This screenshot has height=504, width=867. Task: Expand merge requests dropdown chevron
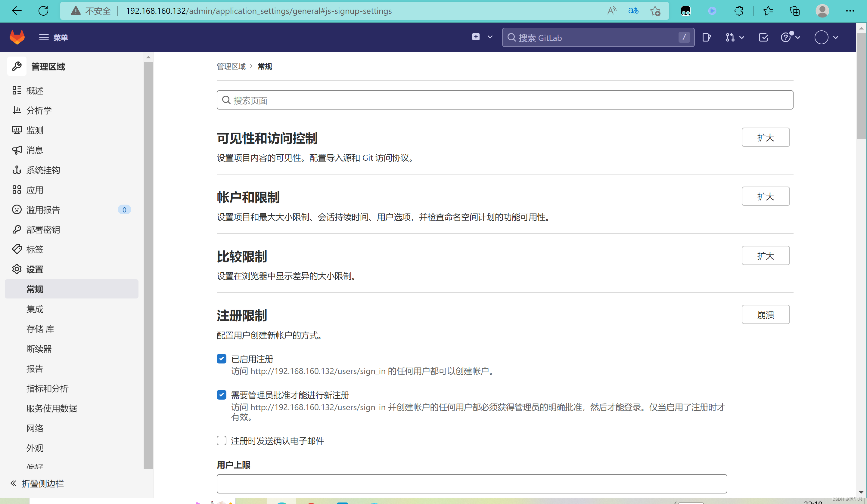coord(742,38)
